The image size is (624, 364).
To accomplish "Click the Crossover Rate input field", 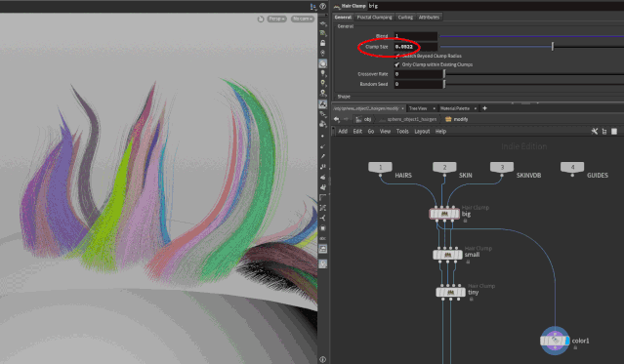I will tap(419, 74).
